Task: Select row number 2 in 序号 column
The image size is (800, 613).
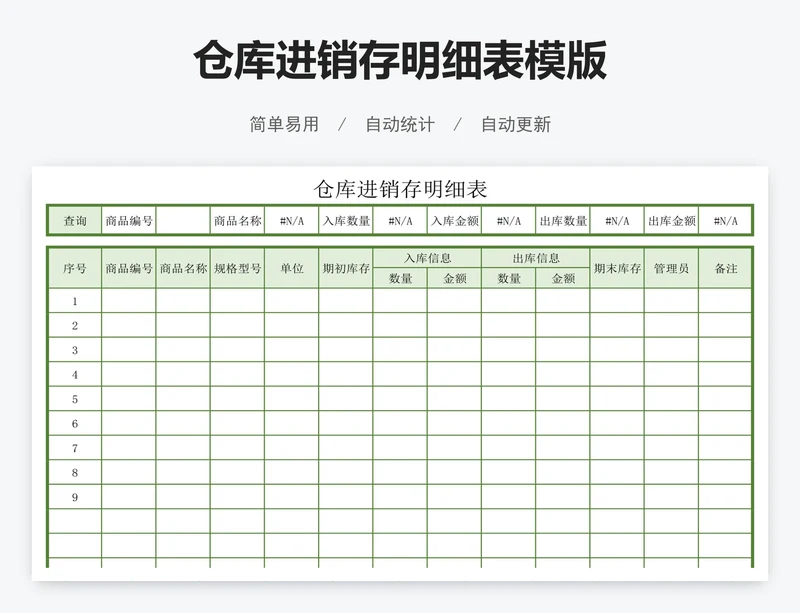Action: [74, 326]
